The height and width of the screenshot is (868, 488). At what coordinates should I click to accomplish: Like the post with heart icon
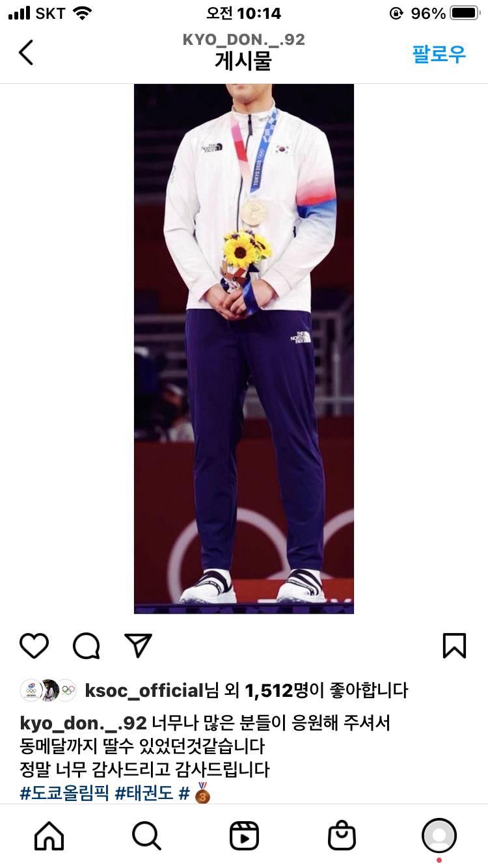(x=34, y=645)
